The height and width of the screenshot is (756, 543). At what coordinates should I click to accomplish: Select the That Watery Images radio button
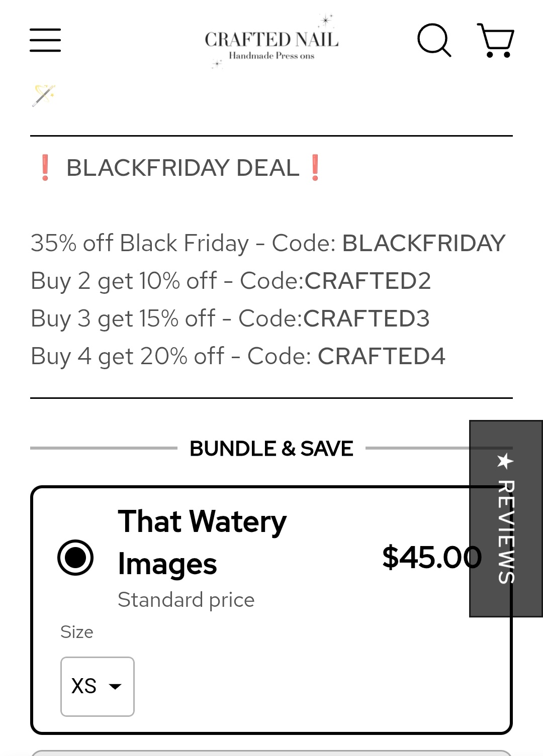coord(75,557)
